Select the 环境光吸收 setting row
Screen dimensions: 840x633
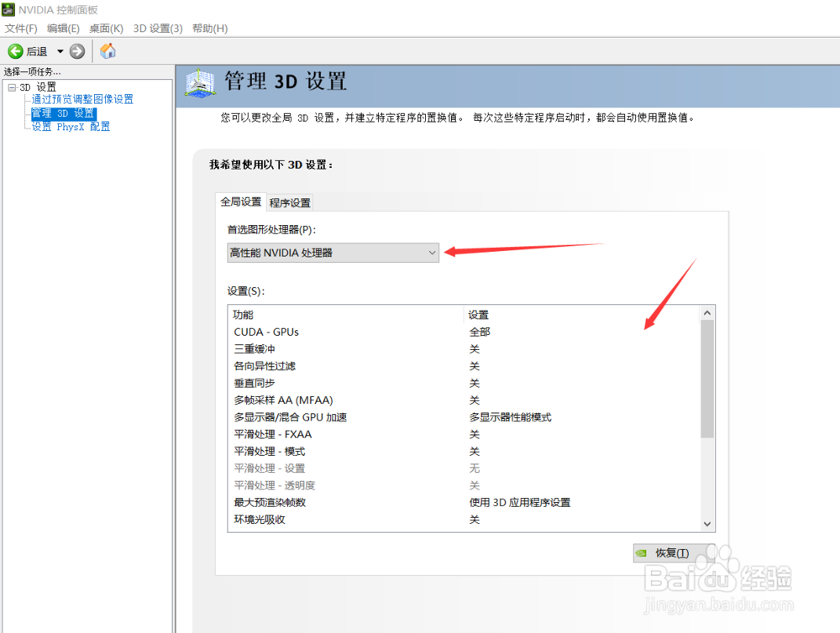pyautogui.click(x=464, y=520)
